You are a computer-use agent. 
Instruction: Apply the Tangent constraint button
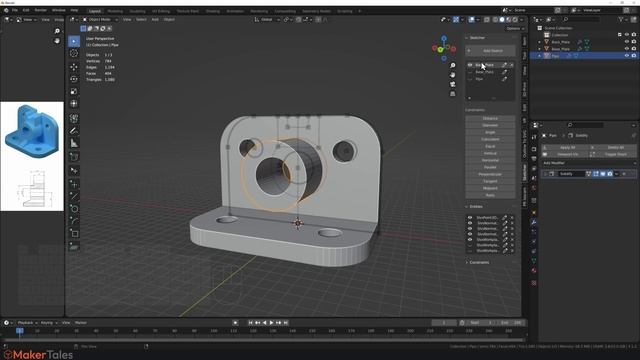pos(490,181)
